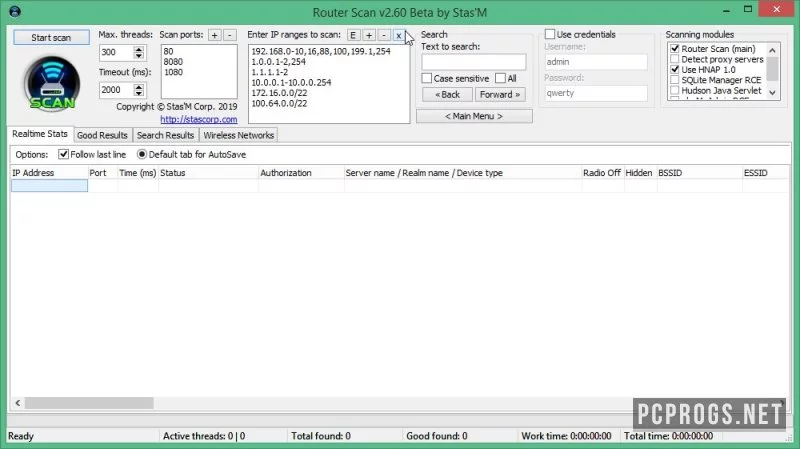The image size is (800, 449).
Task: Sort by Port column header
Action: 103,173
